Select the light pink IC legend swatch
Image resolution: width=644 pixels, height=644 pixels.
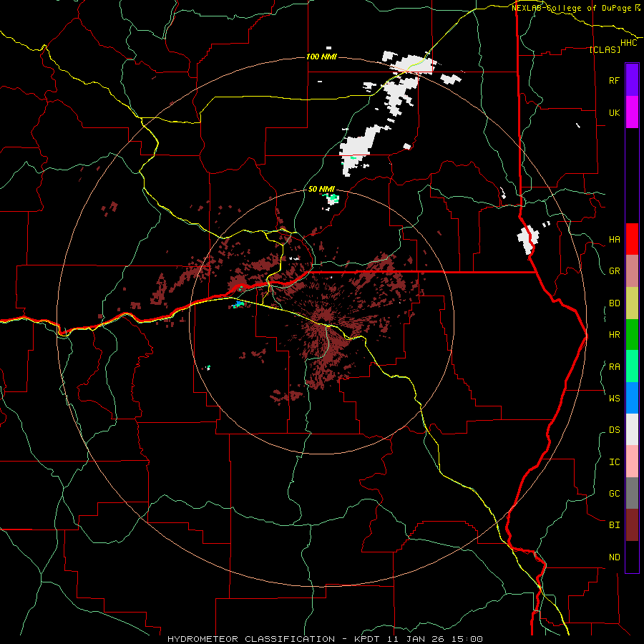coord(632,462)
